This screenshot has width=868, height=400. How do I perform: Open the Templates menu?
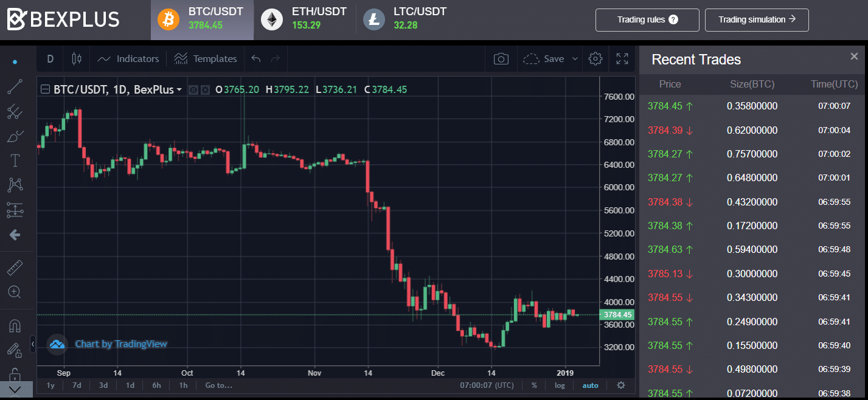205,59
